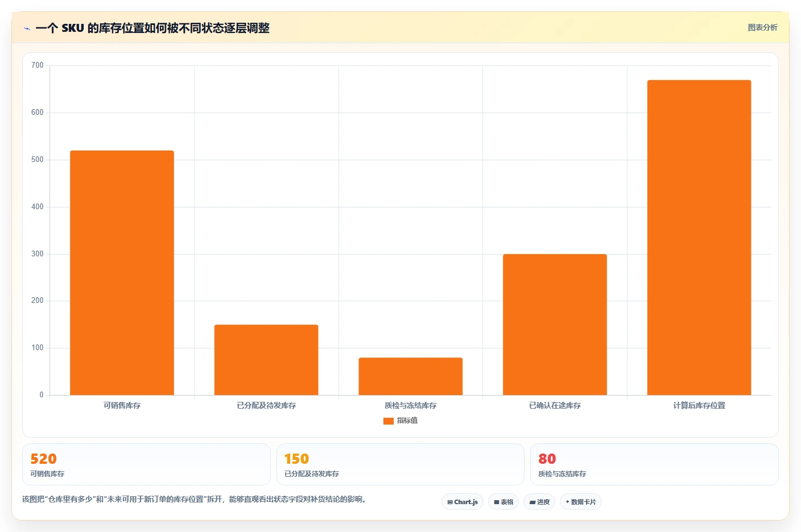The height and width of the screenshot is (532, 801).
Task: Click the 计算后库存位置 bar
Action: (x=699, y=238)
